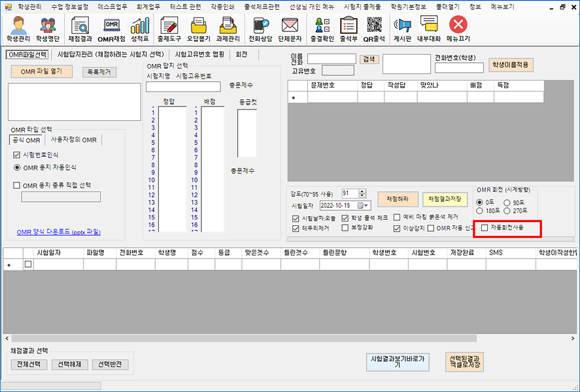This screenshot has height=392, width=580.
Task: Click horizontal scrollbar of results table
Action: (x=244, y=338)
